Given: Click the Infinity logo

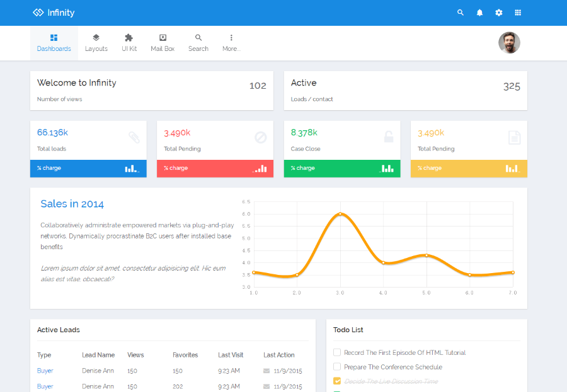Looking at the screenshot, I should pyautogui.click(x=54, y=13).
